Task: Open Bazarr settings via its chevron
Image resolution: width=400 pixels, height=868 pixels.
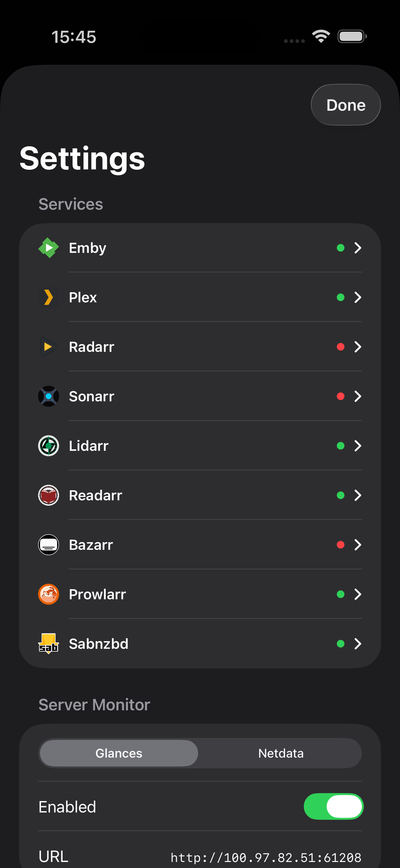Action: [358, 545]
